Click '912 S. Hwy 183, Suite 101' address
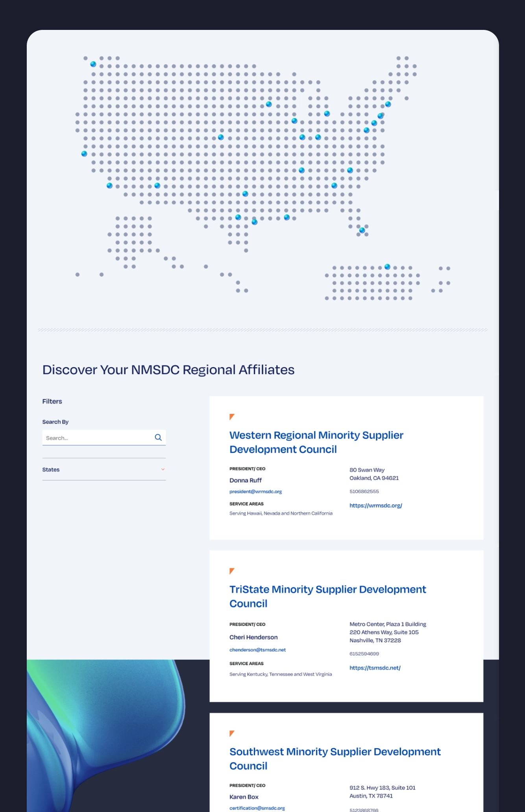This screenshot has width=525, height=812. click(382, 788)
